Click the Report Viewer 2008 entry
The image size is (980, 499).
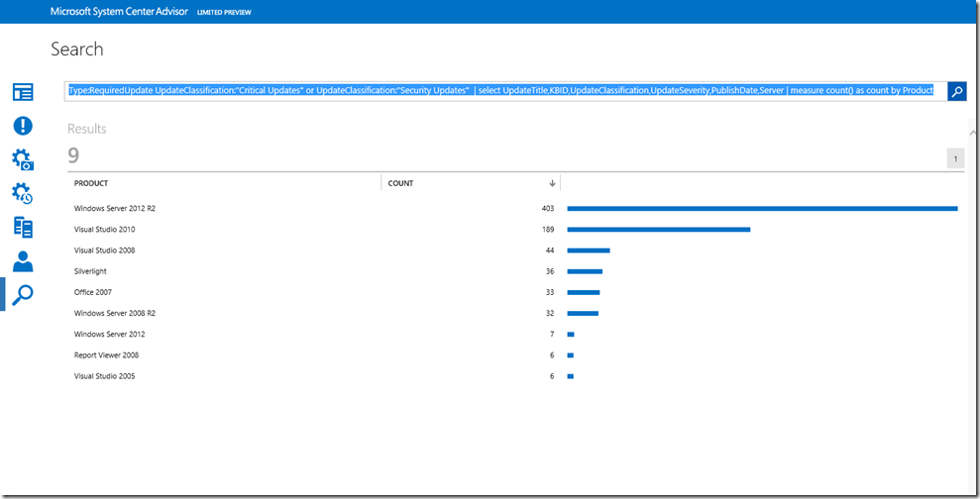(x=106, y=355)
